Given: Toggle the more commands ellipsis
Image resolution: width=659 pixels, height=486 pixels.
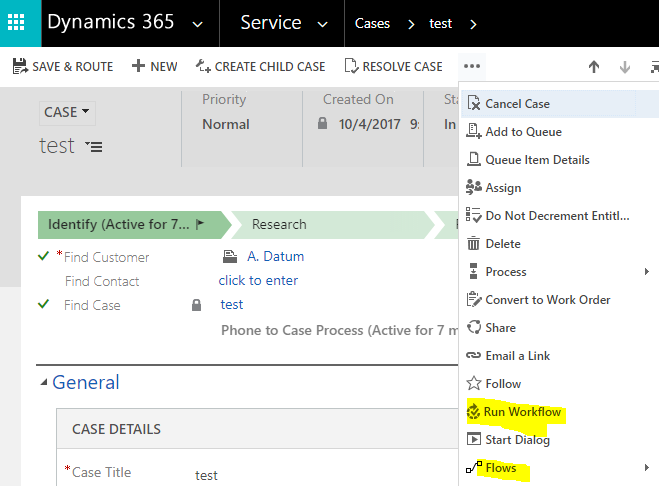Looking at the screenshot, I should (x=472, y=66).
